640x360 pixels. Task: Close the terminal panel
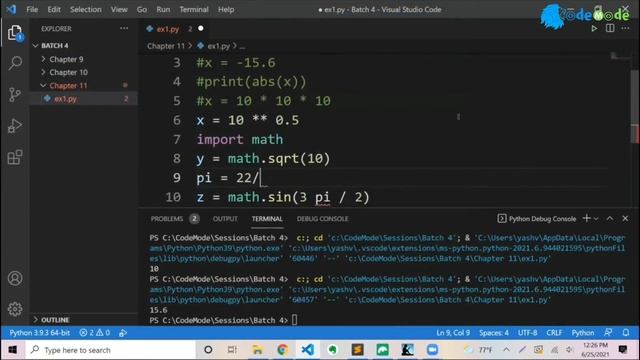point(625,218)
